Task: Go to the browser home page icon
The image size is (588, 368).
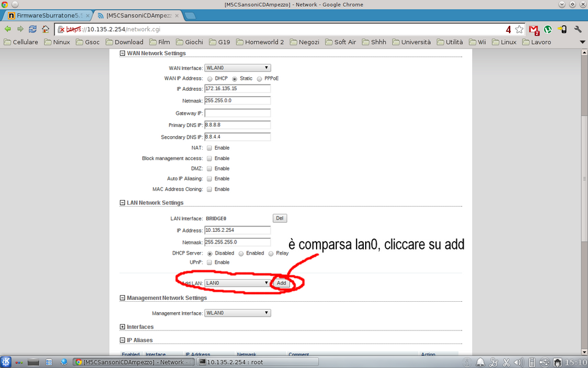Action: pos(45,29)
